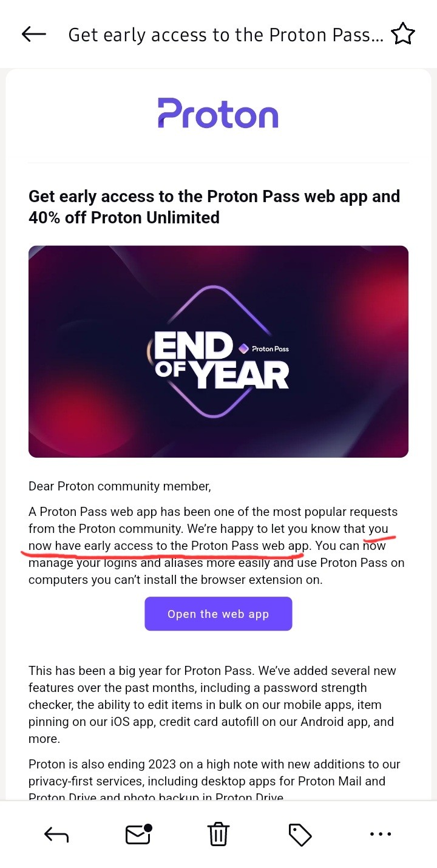Screen dimensions: 437x868
Task: Click the purple Proton logo
Action: point(218,114)
